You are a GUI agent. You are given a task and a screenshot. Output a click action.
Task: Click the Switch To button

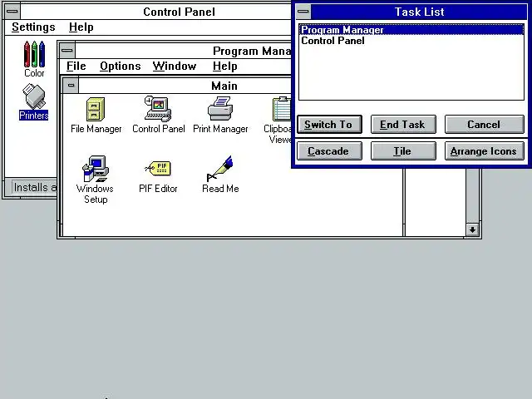point(329,125)
